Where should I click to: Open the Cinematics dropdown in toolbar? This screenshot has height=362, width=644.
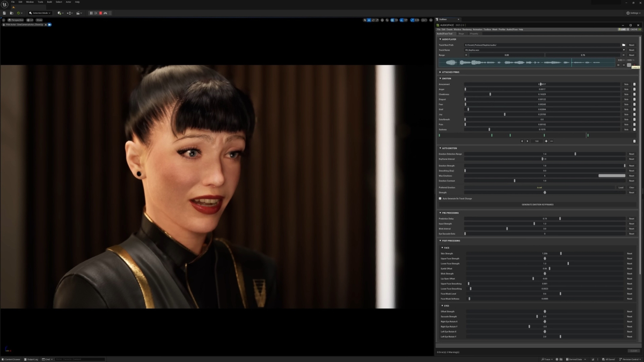click(79, 13)
